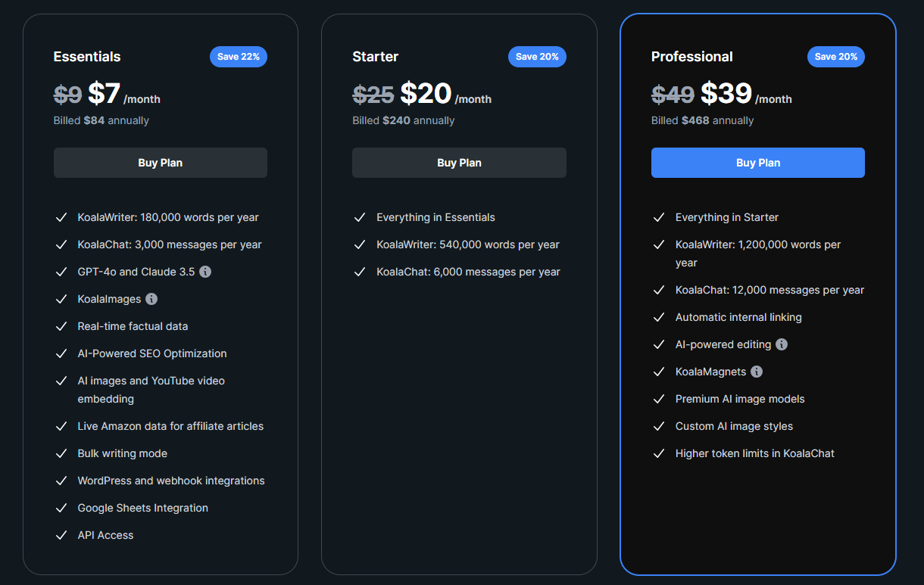Click info icon beside GPT-4o and Claude 3.5
This screenshot has width=924, height=585.
pos(205,272)
